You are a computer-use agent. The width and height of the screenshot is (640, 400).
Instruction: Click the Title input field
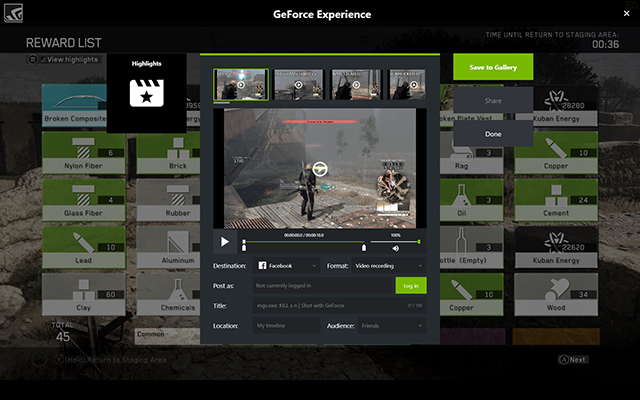(x=340, y=306)
